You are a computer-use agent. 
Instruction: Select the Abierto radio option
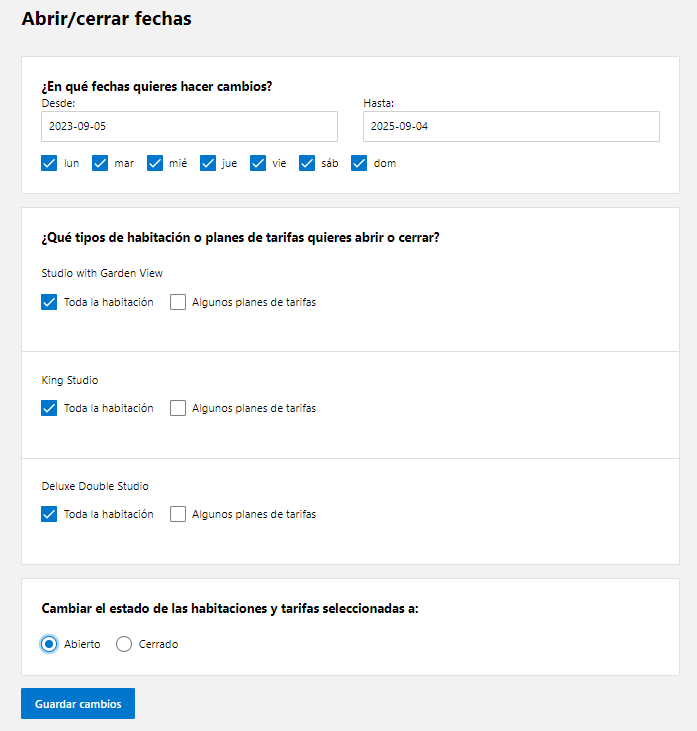49,644
